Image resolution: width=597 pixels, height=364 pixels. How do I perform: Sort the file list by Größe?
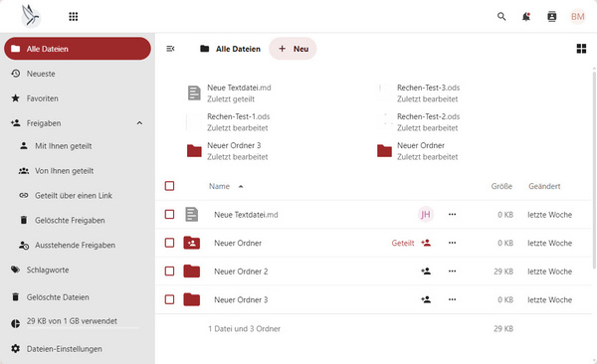coord(501,186)
